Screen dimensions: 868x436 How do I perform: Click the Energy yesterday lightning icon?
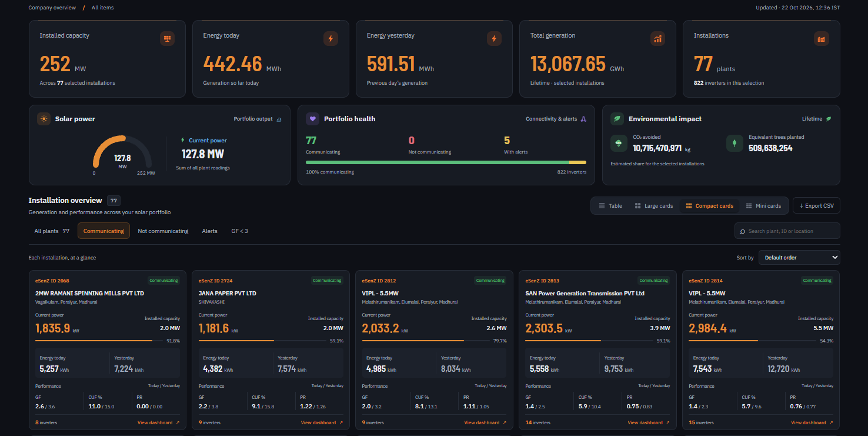(494, 39)
